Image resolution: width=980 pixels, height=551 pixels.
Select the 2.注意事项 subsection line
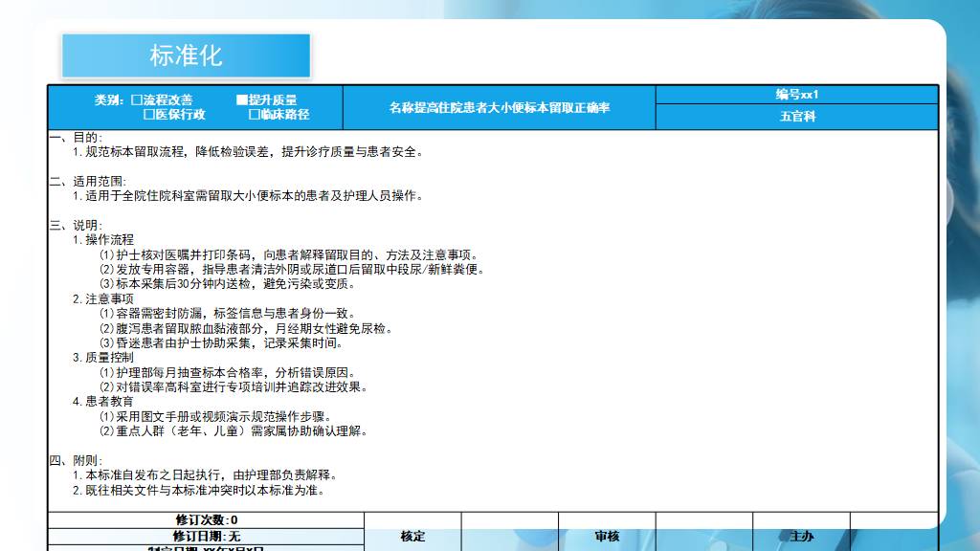pos(103,298)
